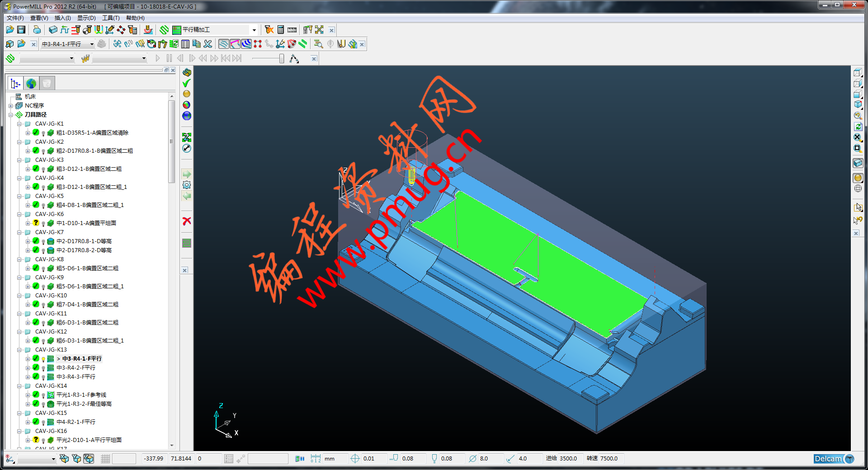Image resolution: width=868 pixels, height=470 pixels.
Task: Click the simulation pause button
Action: (169, 58)
